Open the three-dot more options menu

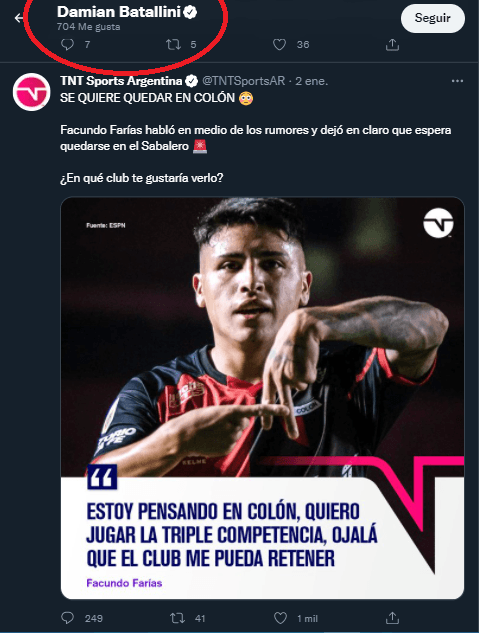click(x=457, y=81)
